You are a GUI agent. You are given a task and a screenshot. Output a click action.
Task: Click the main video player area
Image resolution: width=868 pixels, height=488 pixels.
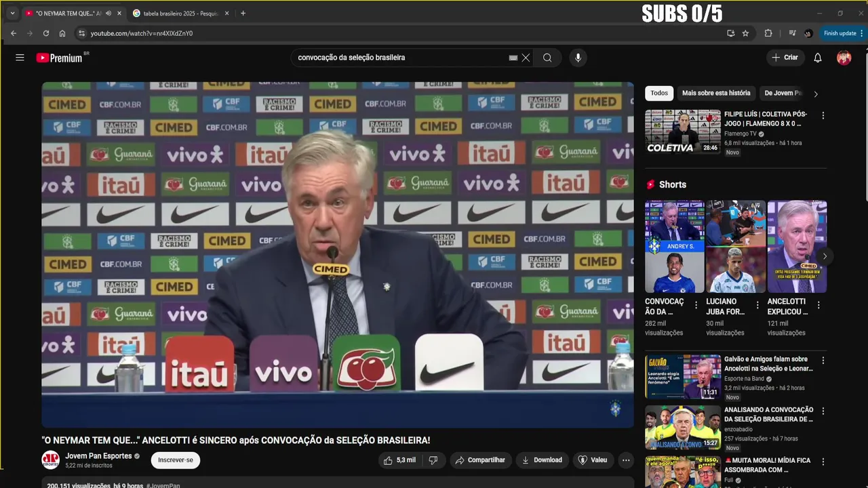point(338,255)
